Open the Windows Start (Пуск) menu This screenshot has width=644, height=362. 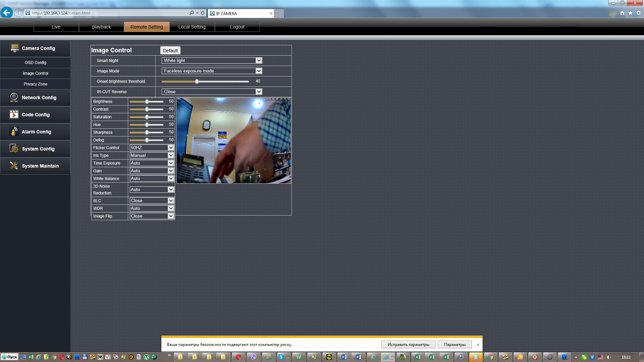tap(9, 357)
